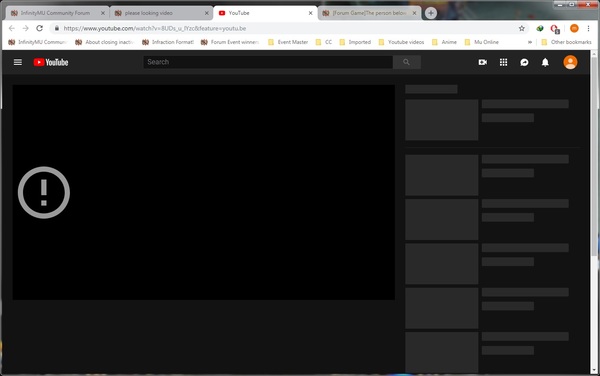600x376 pixels.
Task: Select the YouTube tab
Action: (265, 13)
